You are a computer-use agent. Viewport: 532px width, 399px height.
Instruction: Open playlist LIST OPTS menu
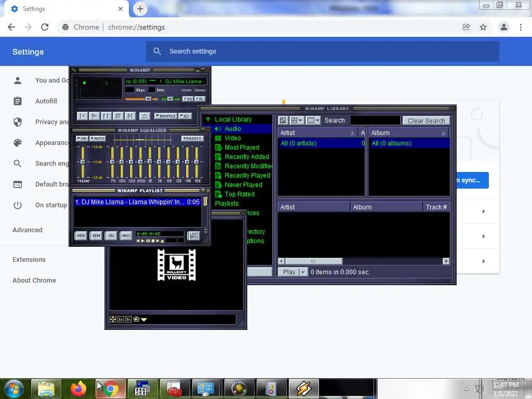click(194, 235)
